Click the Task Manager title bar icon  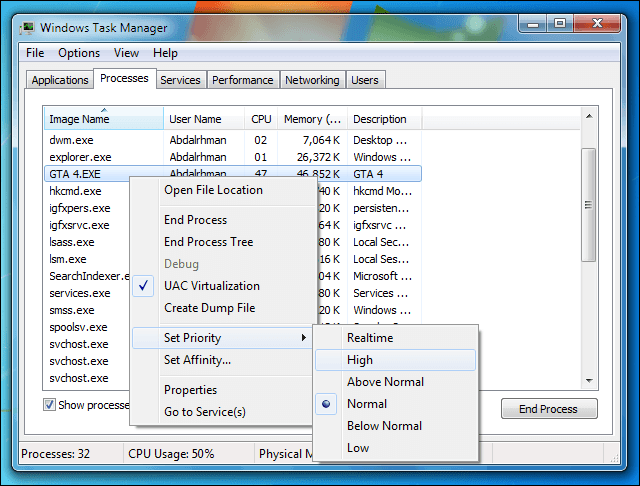[x=27, y=28]
